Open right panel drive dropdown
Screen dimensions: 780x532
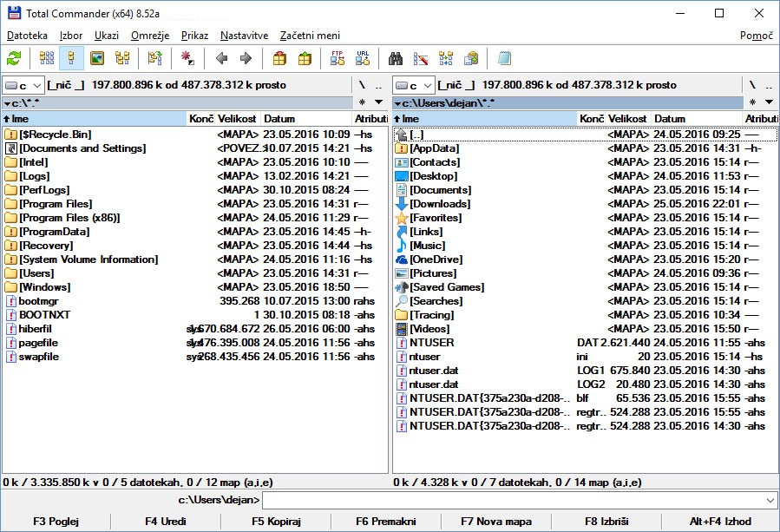tap(413, 85)
